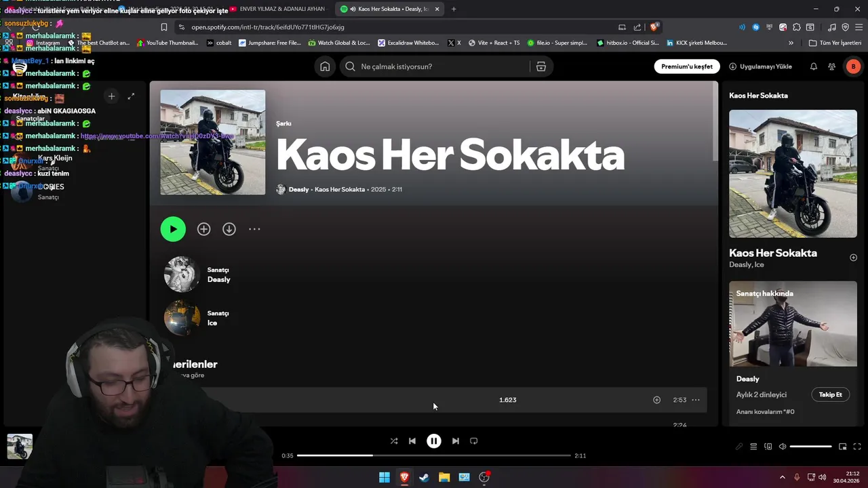This screenshot has width=868, height=488.
Task: Click the now-playing thumbnail at bottom left
Action: click(20, 447)
